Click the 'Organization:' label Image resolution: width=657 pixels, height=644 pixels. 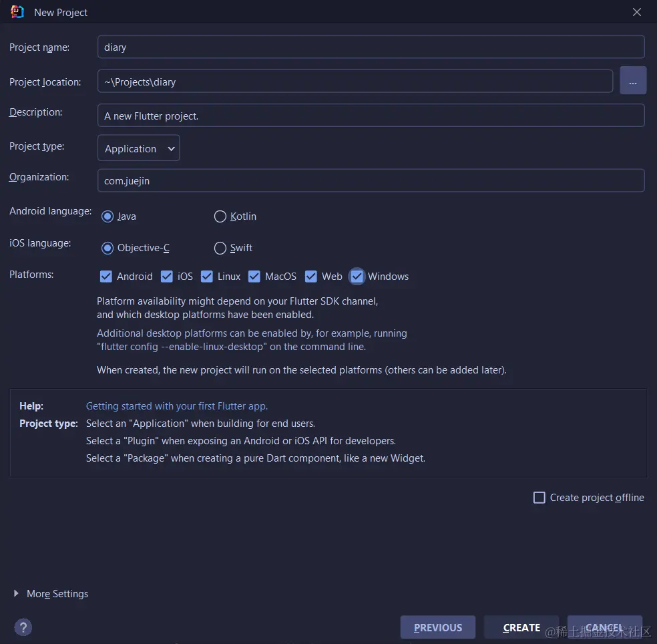point(39,177)
